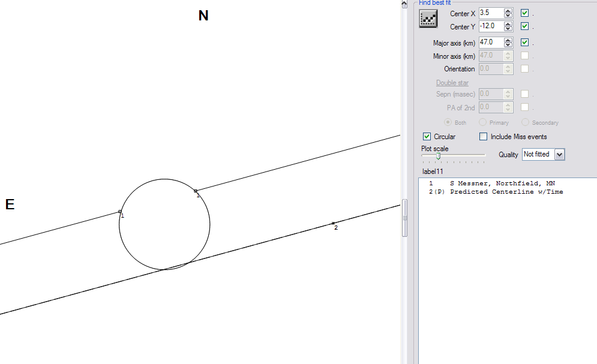Click the PA of 2nd input field
Viewport: 597px width, 364px height.
[491, 107]
